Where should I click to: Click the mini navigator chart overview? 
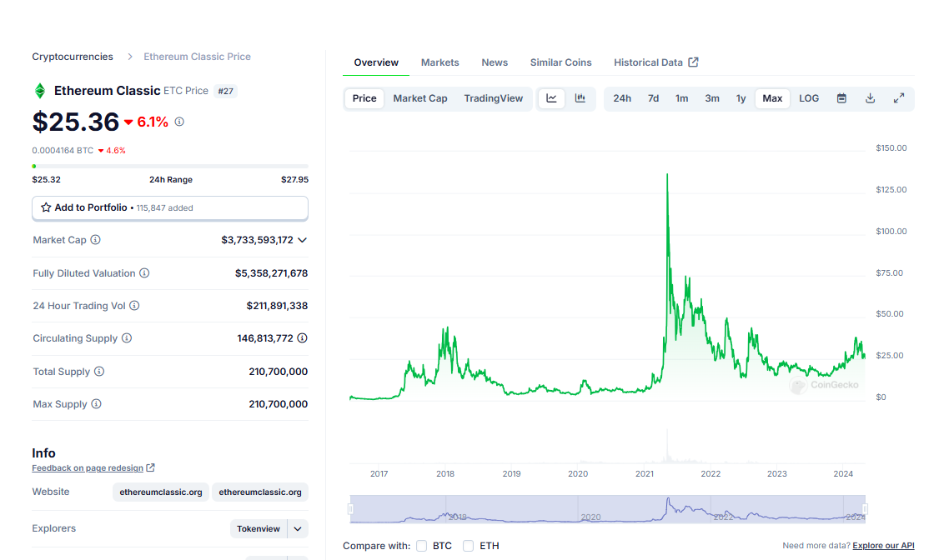(x=607, y=509)
